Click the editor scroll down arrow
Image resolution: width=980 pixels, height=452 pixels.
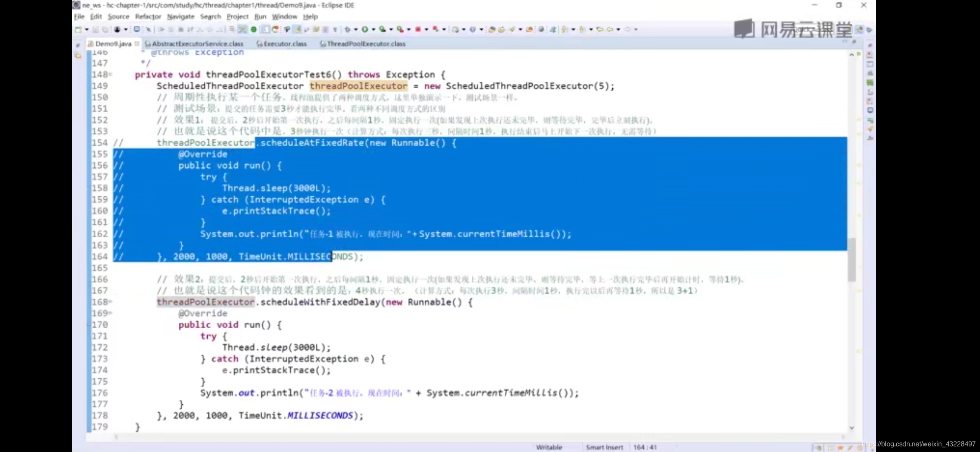point(851,428)
